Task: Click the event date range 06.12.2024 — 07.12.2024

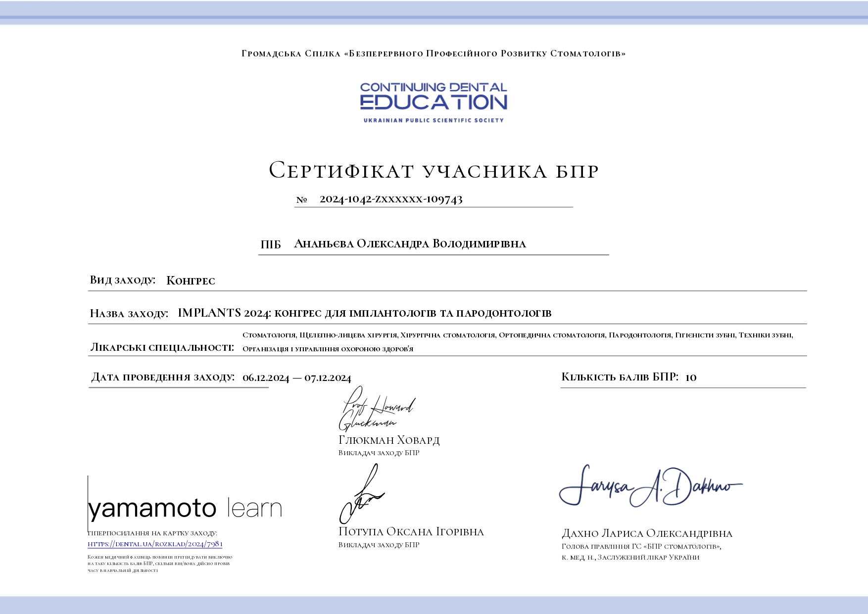Action: pyautogui.click(x=296, y=378)
